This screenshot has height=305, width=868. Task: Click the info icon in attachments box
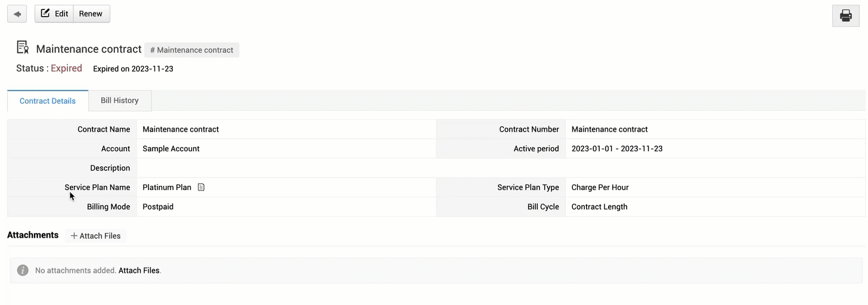(23, 270)
